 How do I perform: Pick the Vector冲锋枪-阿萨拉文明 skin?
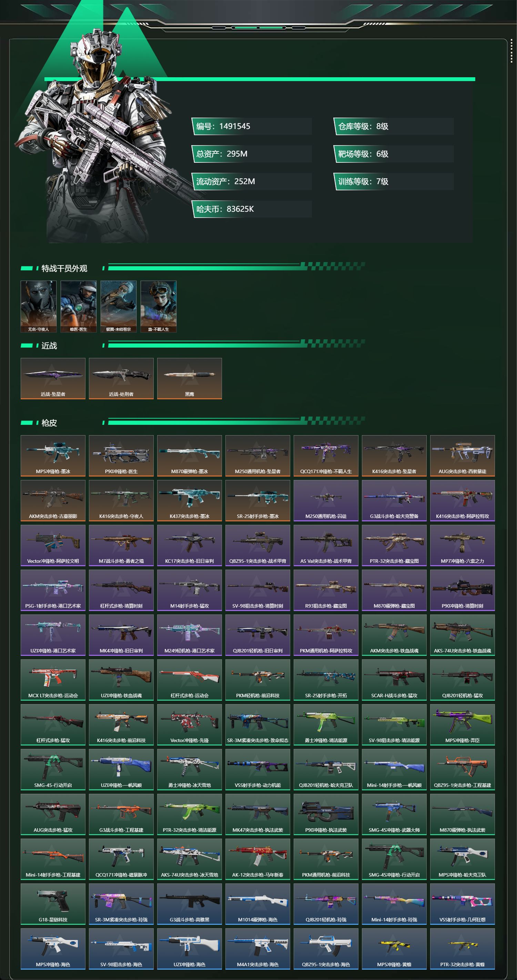(x=53, y=546)
